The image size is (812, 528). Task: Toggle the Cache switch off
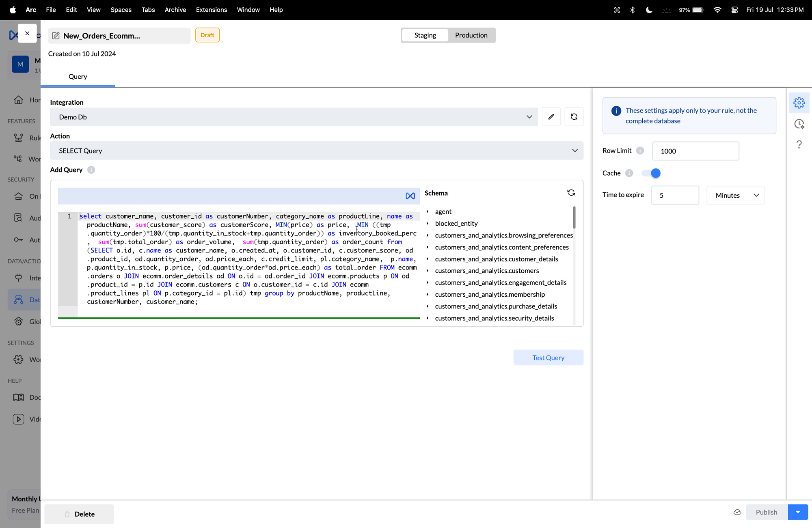[651, 173]
